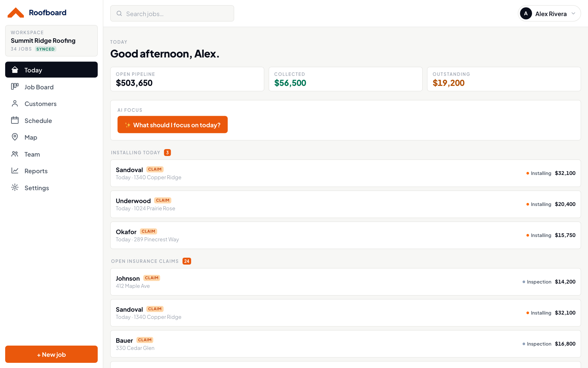Open the Bauer claim at 330 Cedar Glen
The height and width of the screenshot is (368, 588).
pos(346,344)
